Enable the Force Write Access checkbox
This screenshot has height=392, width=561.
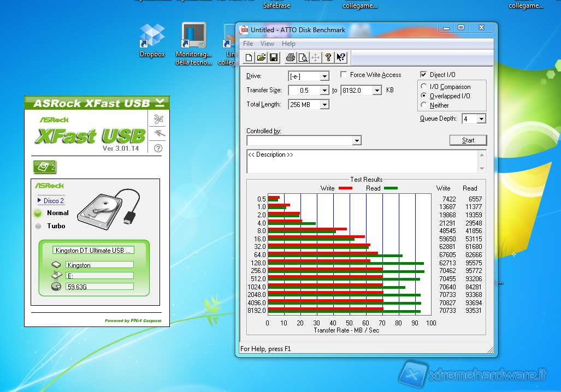coord(344,75)
